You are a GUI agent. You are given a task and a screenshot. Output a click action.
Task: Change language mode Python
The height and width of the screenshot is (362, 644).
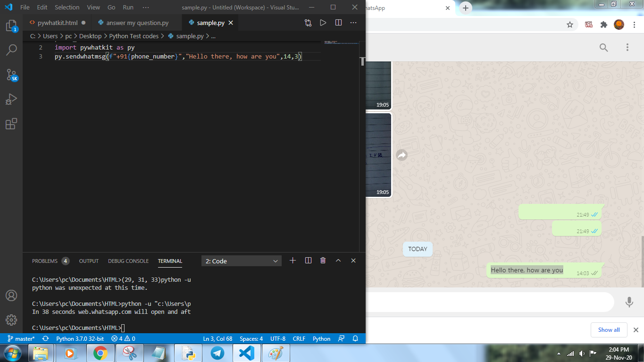tap(322, 339)
